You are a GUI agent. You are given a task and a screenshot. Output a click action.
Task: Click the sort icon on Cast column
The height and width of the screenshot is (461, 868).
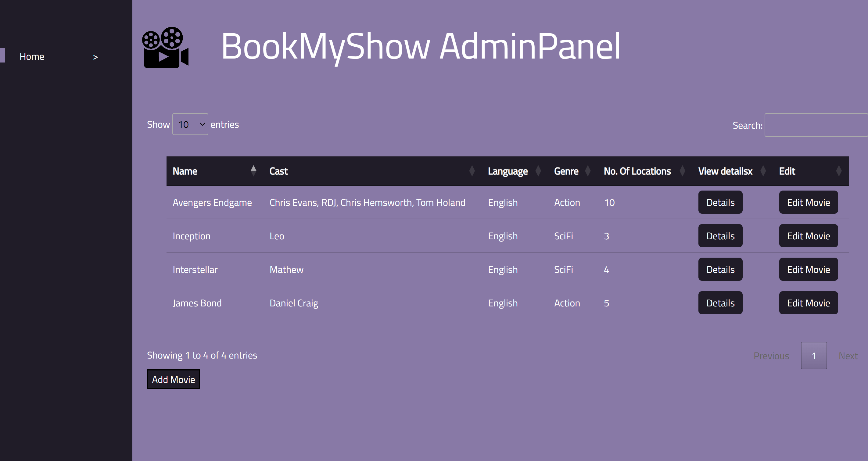point(472,171)
